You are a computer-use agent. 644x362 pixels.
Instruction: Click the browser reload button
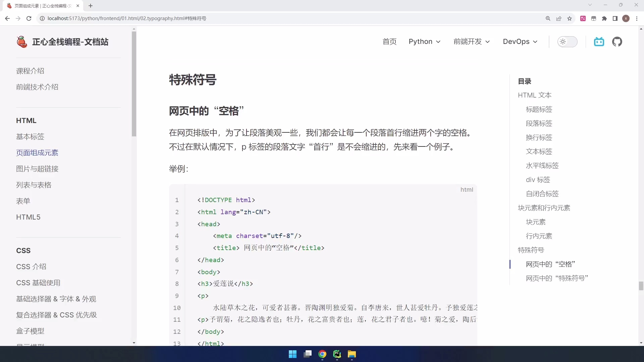(x=29, y=18)
